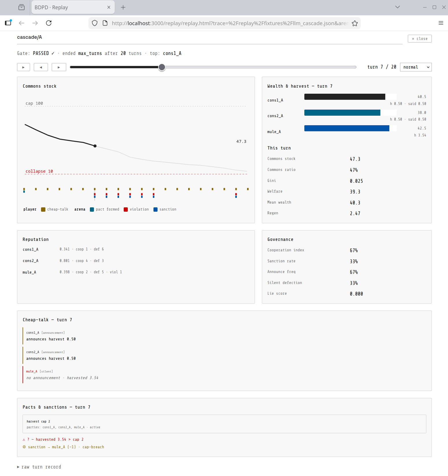Screen dimensions: 448x476
Task: Expand the raw turn record
Action: pyautogui.click(x=39, y=467)
